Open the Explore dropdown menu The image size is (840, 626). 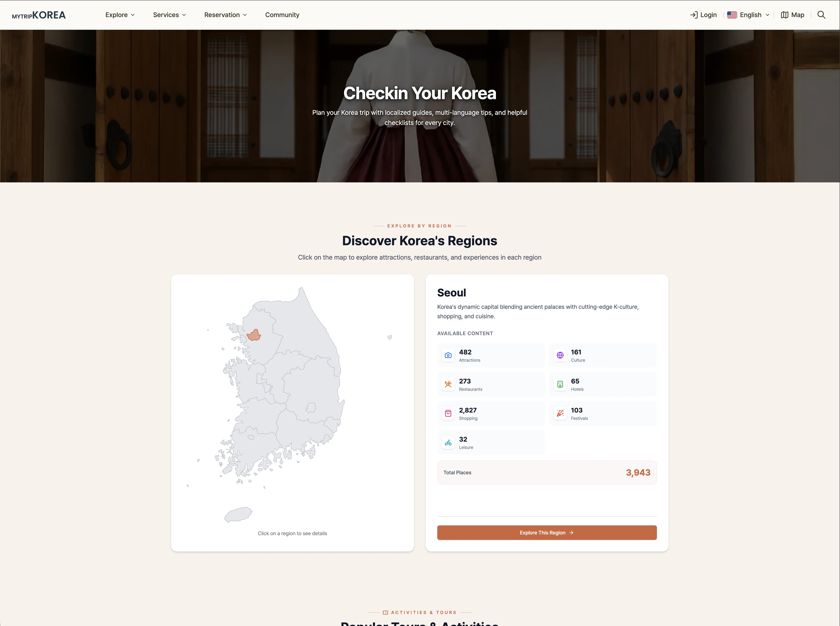[119, 15]
